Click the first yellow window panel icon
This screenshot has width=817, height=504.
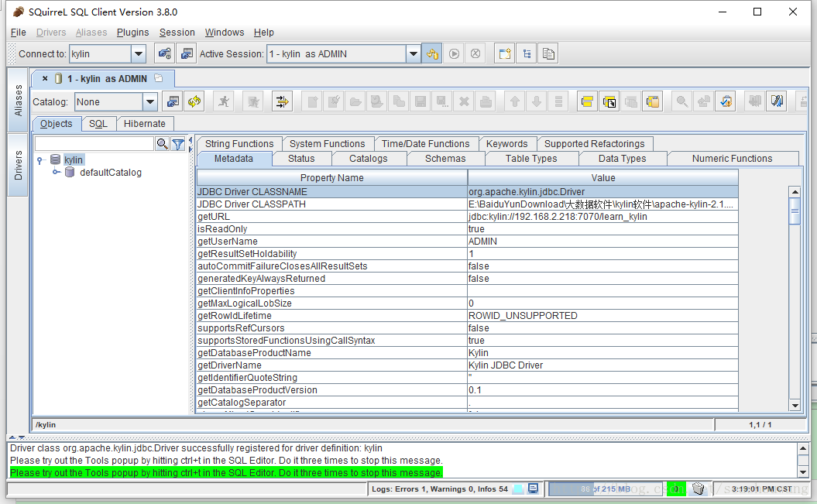click(x=587, y=101)
